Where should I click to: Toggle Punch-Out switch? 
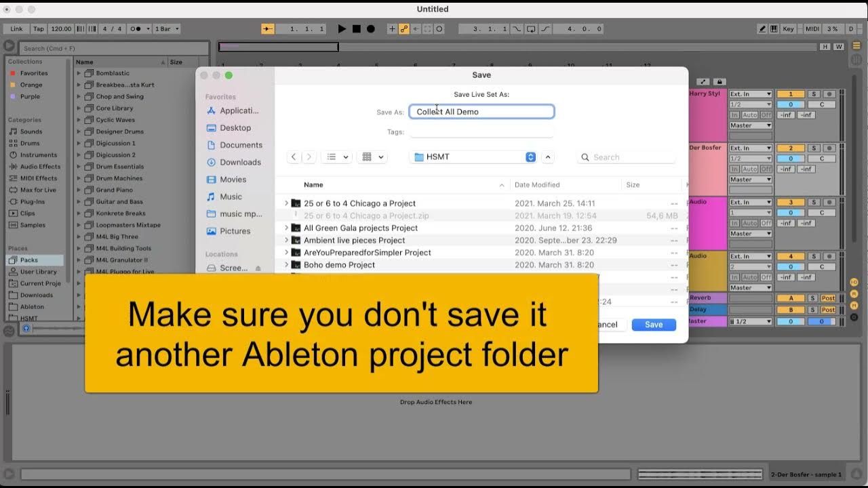coord(545,29)
